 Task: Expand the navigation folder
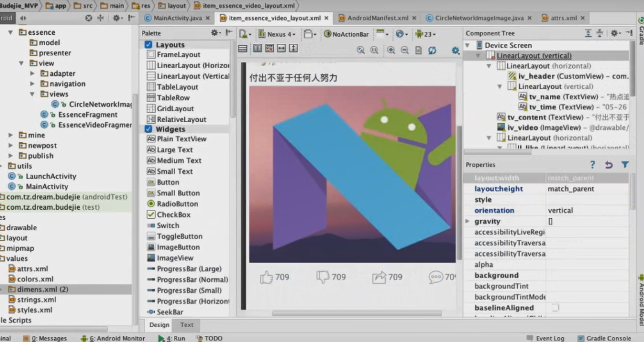(32, 84)
